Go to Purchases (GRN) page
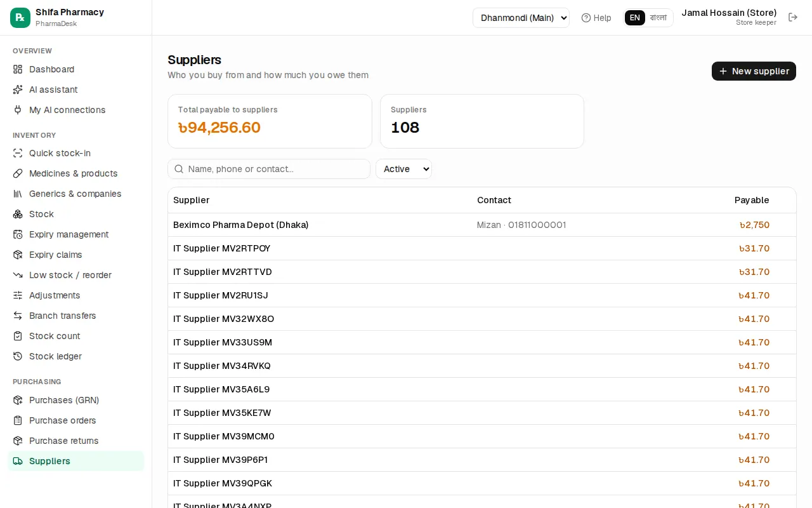Image resolution: width=812 pixels, height=508 pixels. pos(76,400)
